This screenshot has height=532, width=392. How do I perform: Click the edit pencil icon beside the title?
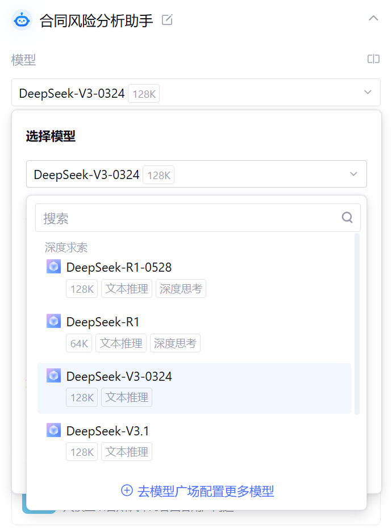point(167,20)
